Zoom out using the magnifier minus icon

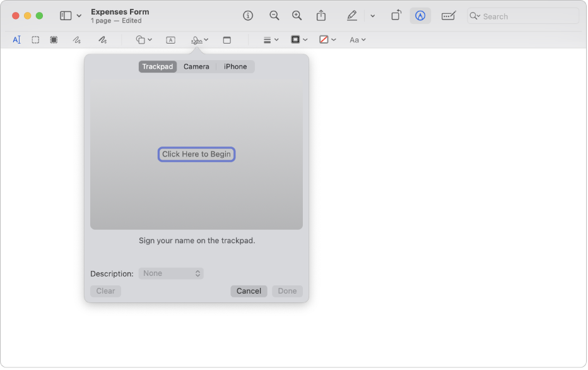pyautogui.click(x=274, y=16)
